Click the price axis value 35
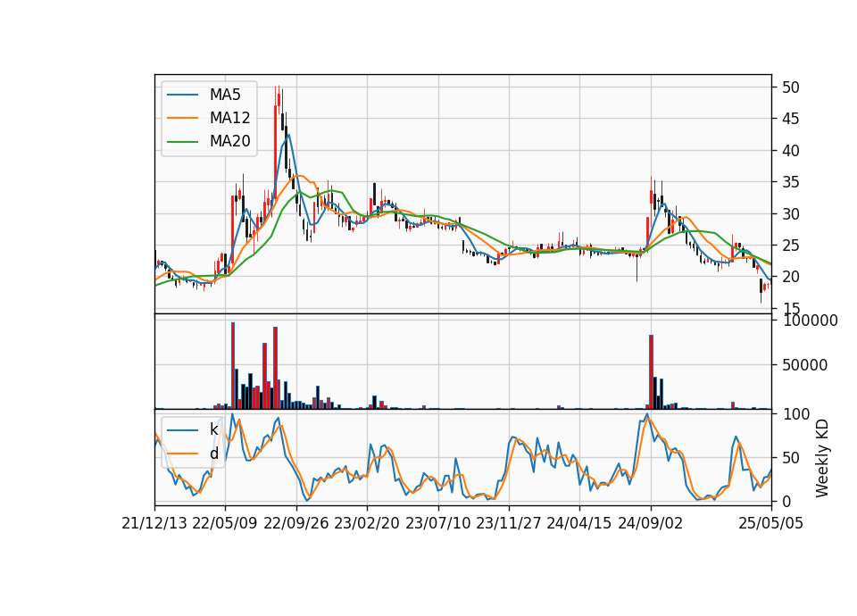The height and width of the screenshot is (616, 857). [790, 182]
